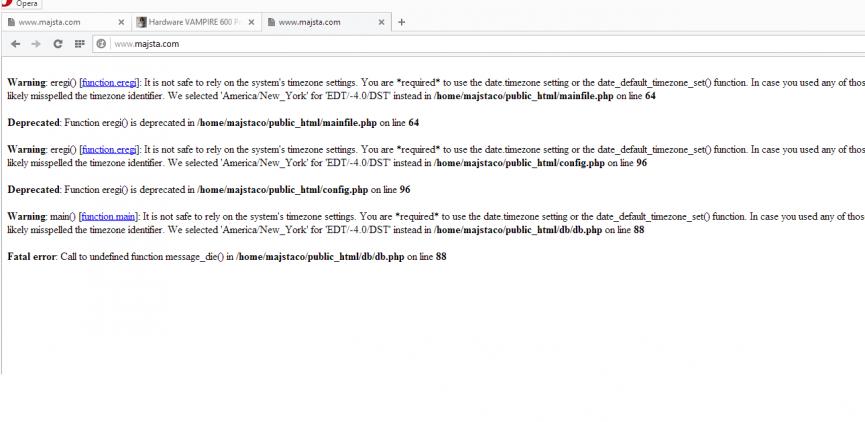The image size is (865, 422).
Task: Close the first www.majsta.com tab
Action: tap(121, 22)
